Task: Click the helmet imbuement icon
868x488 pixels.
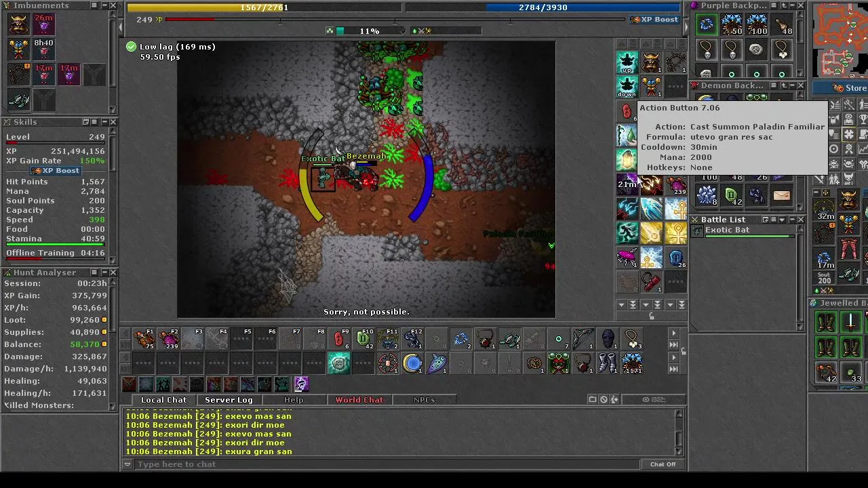Action: [19, 24]
